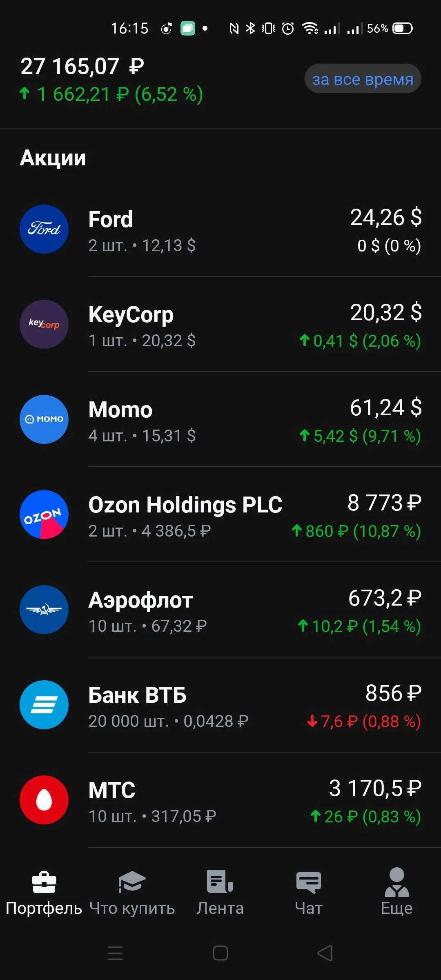Open the Чат tab icon
Viewport: 441px width, 980px height.
[309, 882]
